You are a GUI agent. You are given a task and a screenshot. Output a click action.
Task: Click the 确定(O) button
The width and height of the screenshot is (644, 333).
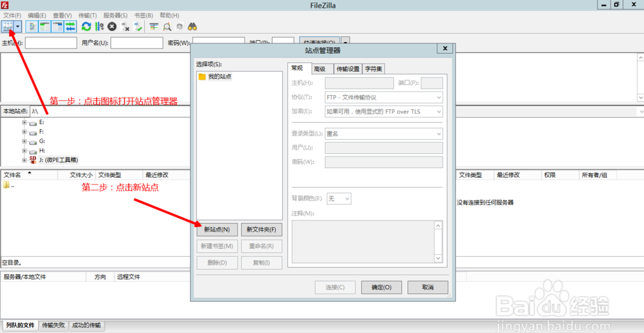coord(381,287)
